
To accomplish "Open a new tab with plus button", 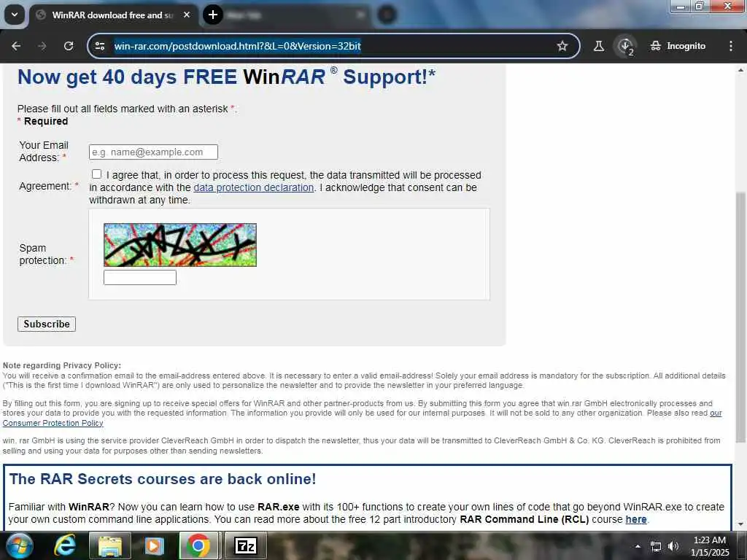I will point(213,15).
